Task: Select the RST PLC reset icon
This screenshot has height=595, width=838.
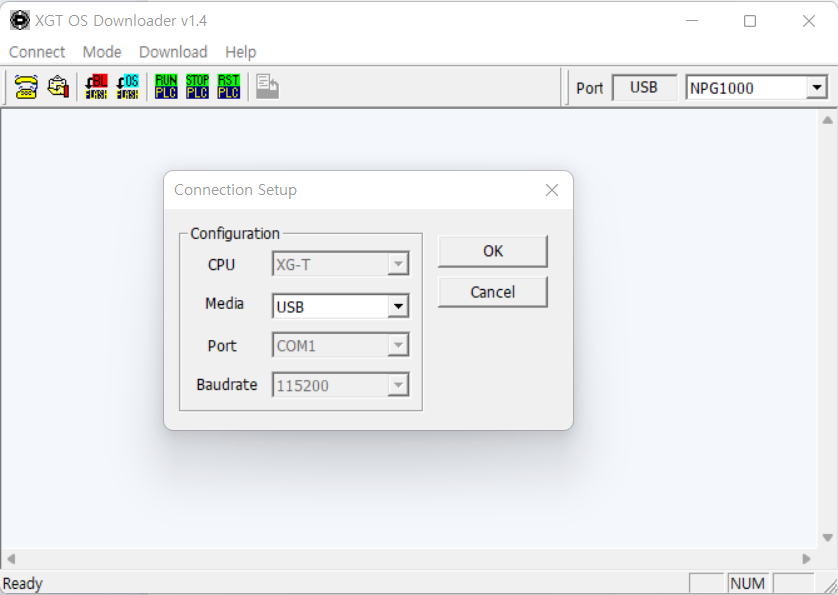Action: [228, 87]
